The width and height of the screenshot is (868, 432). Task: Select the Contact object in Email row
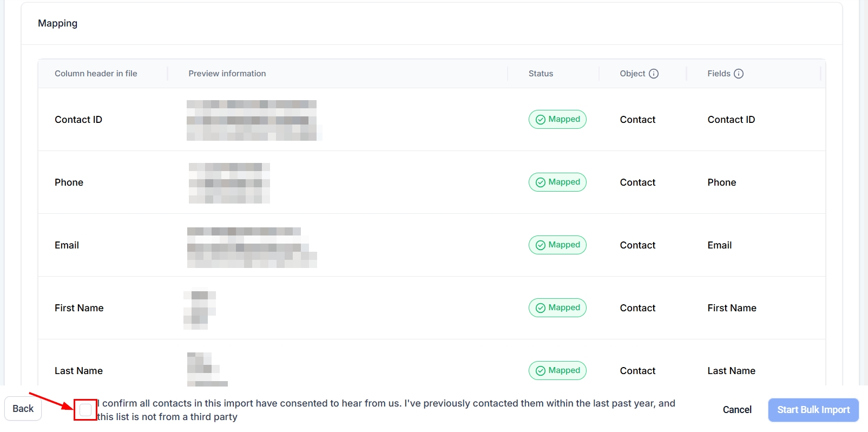pyautogui.click(x=637, y=245)
